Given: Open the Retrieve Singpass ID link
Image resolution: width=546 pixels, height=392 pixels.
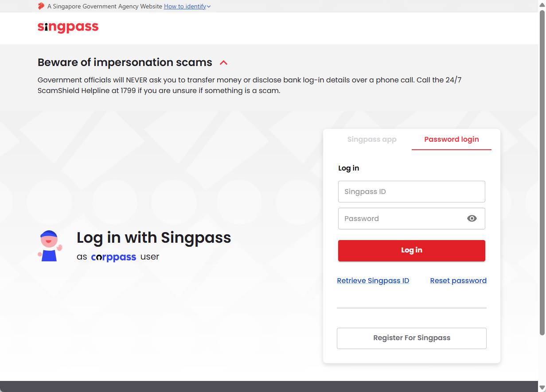Looking at the screenshot, I should pyautogui.click(x=373, y=281).
